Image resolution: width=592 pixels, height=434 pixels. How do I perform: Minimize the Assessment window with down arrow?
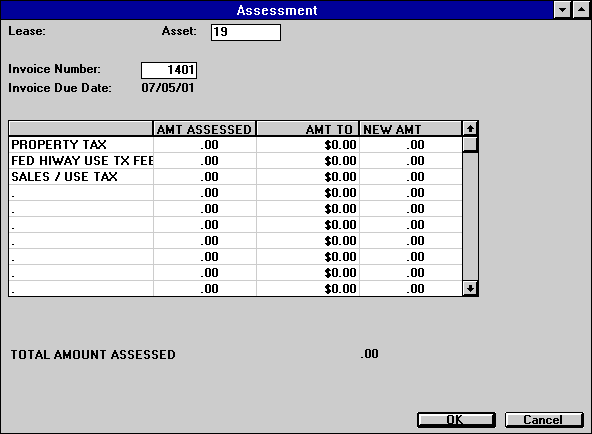[x=562, y=10]
